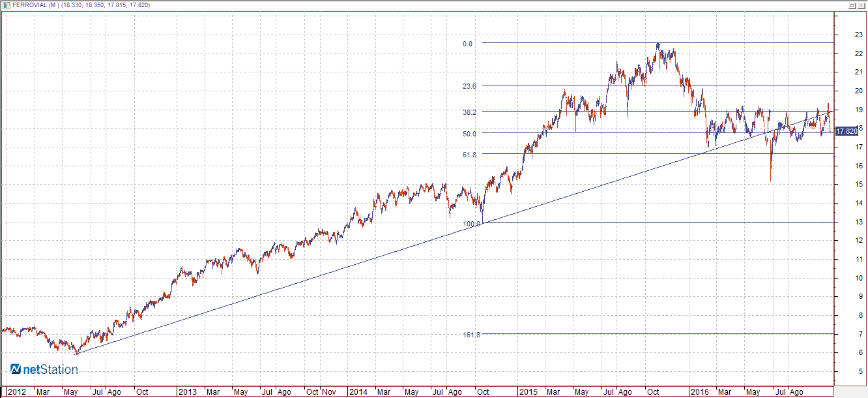Viewport: 868px width, 398px height.
Task: Click the 2015 year label on time axis
Action: [x=528, y=392]
